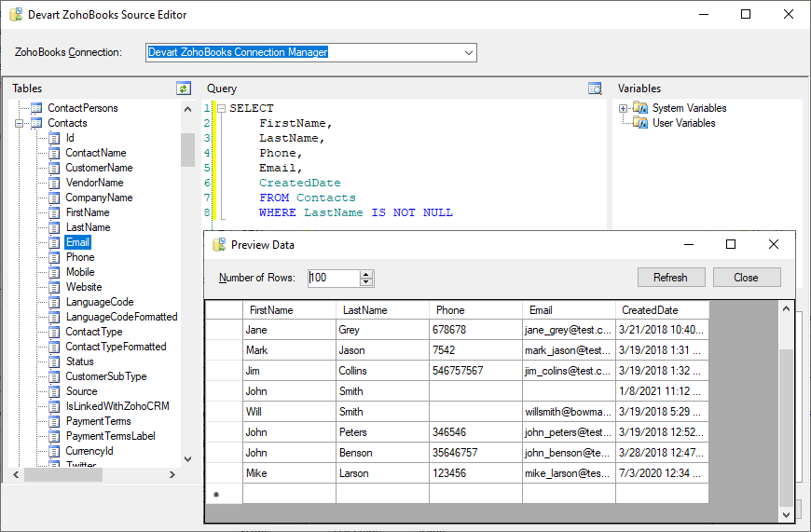Select the LanguageCode column in the tree
This screenshot has width=811, height=532.
[99, 302]
